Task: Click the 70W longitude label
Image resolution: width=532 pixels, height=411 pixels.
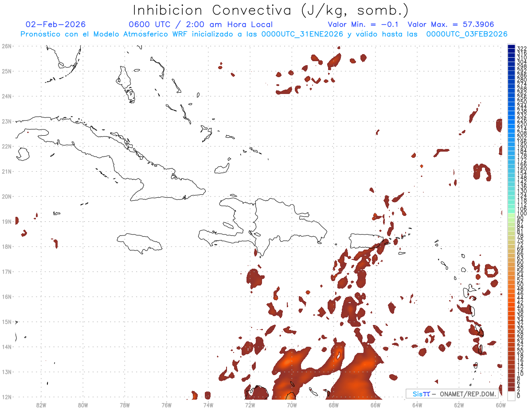Action: tap(292, 404)
